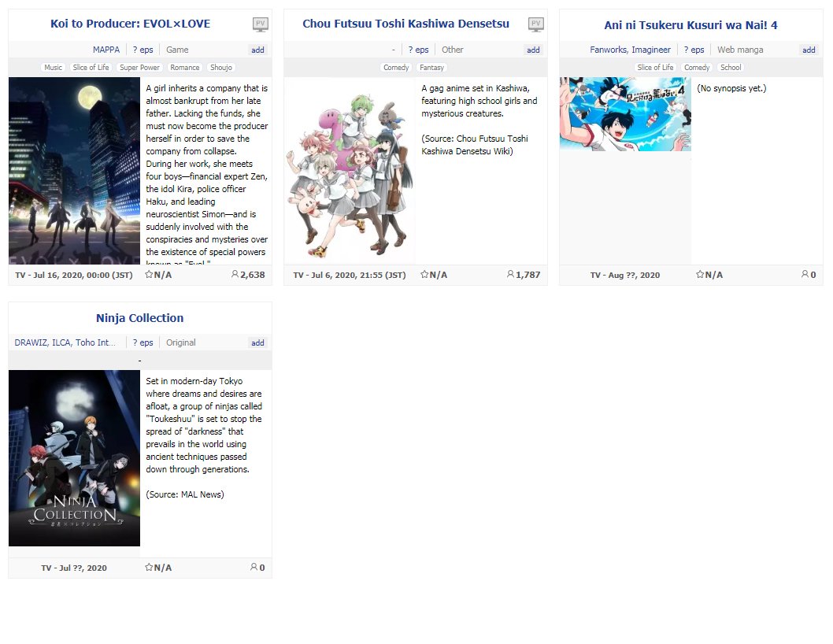The width and height of the screenshot is (833, 644).
Task: Add Koi to Producer to list
Action: click(257, 50)
